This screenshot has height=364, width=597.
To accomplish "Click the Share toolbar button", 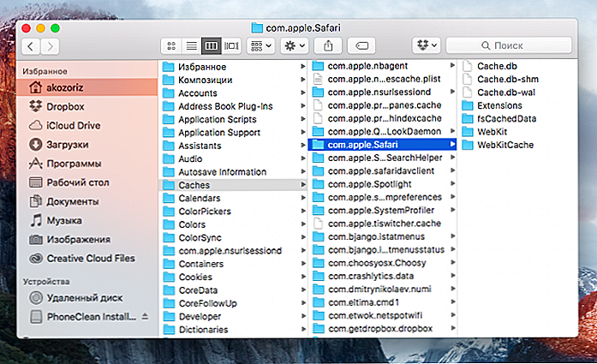I will [329, 45].
